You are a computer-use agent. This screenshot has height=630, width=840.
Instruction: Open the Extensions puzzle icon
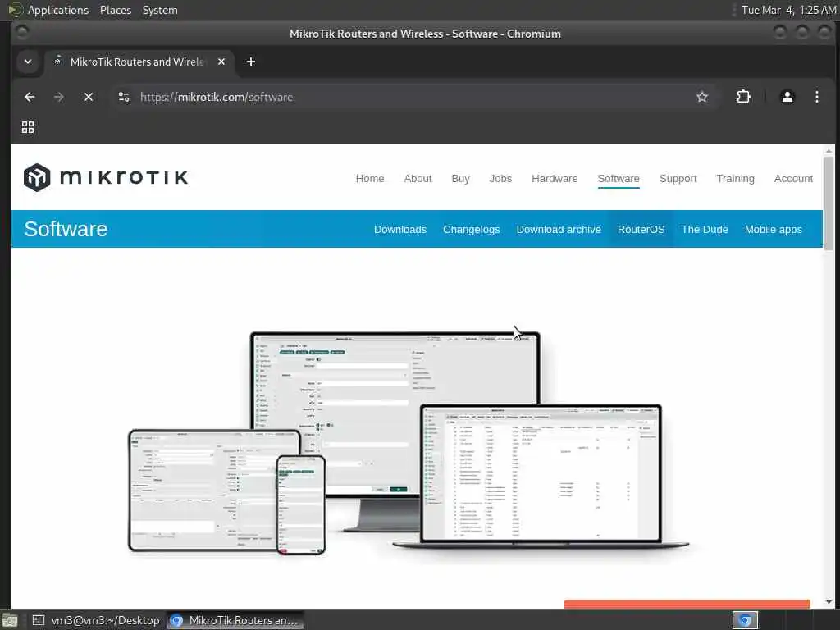(743, 97)
